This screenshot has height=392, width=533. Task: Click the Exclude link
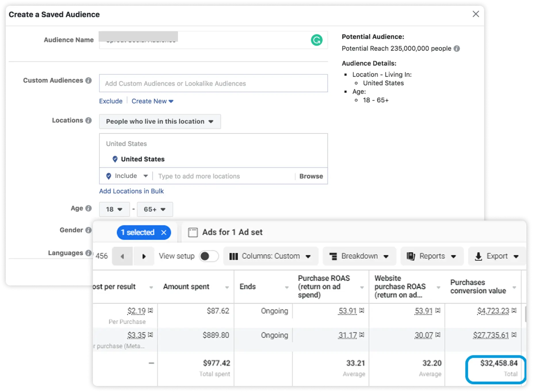111,101
